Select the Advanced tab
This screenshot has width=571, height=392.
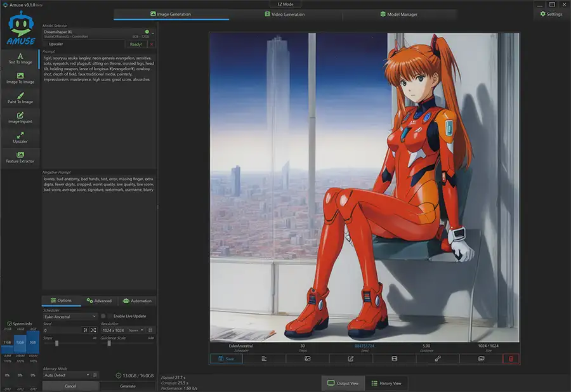click(x=100, y=301)
